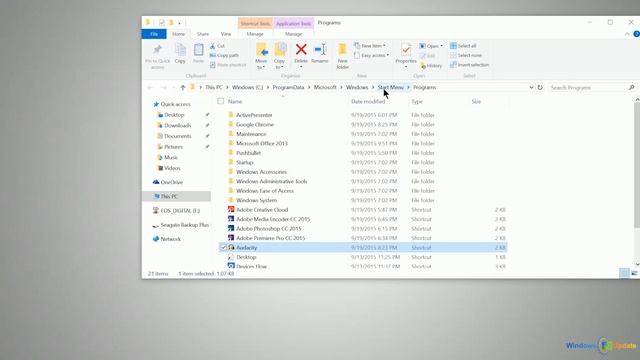
Task: Click the Up directory arrow
Action: (183, 87)
